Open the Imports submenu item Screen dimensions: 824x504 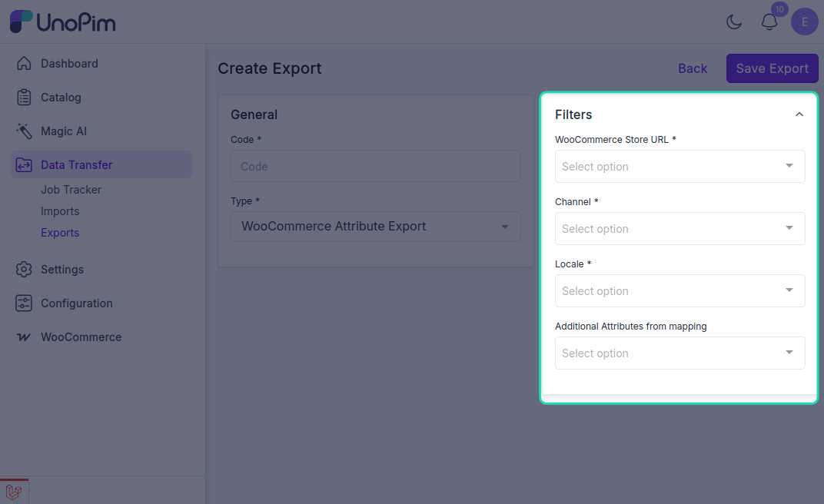[60, 211]
